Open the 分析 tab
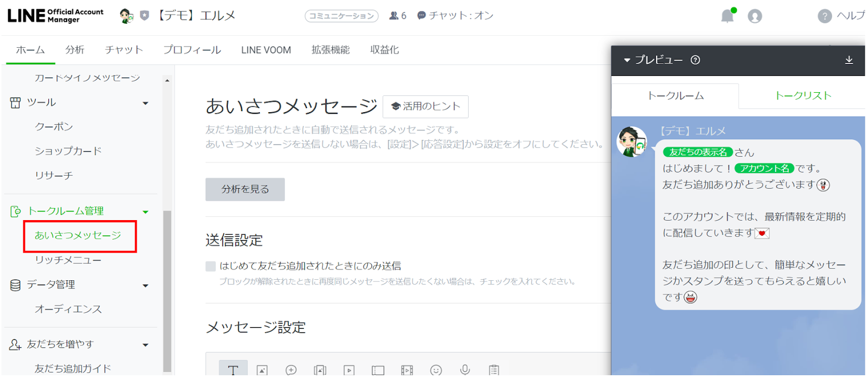Image resolution: width=868 pixels, height=380 pixels. [75, 50]
